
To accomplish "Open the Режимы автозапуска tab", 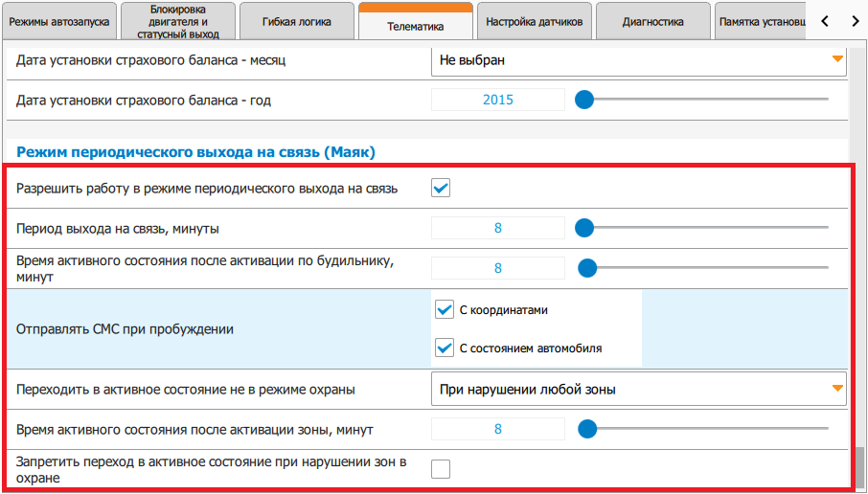I will click(x=59, y=21).
